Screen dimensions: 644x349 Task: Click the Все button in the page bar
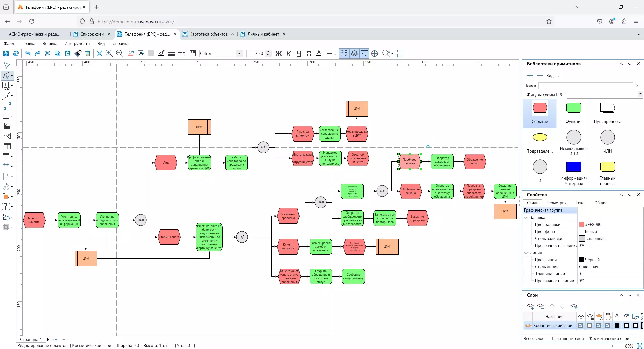[x=52, y=339]
